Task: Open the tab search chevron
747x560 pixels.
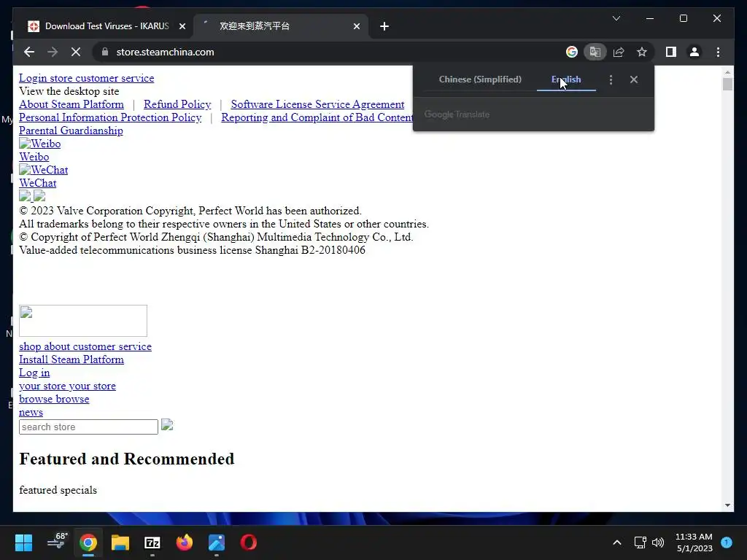Action: pyautogui.click(x=616, y=18)
